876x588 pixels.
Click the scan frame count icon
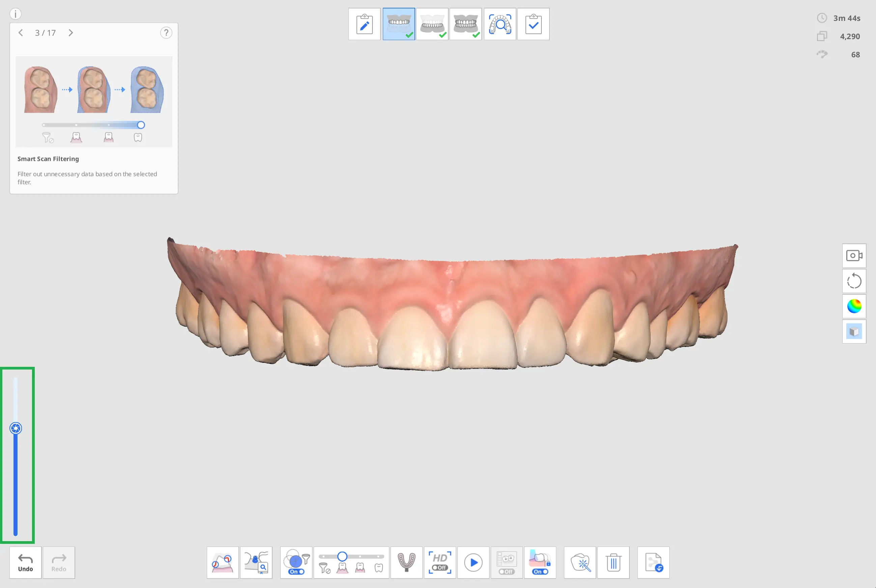coord(822,36)
